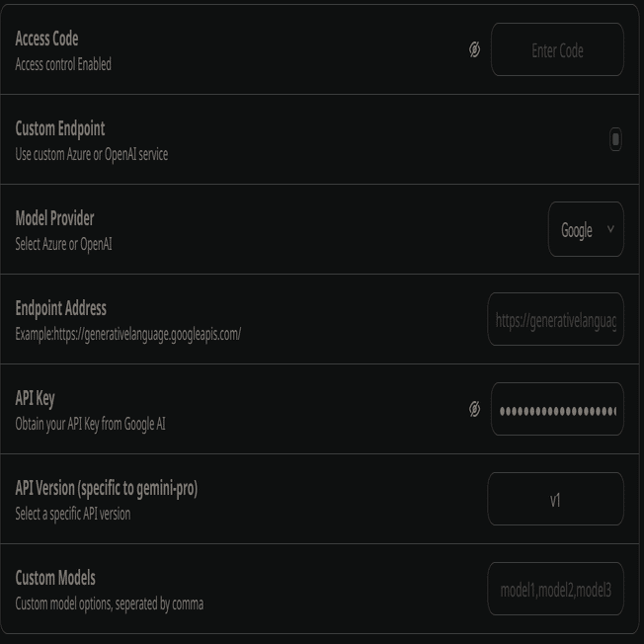Click the Endpoint Address title
The height and width of the screenshot is (644, 644).
click(60, 308)
